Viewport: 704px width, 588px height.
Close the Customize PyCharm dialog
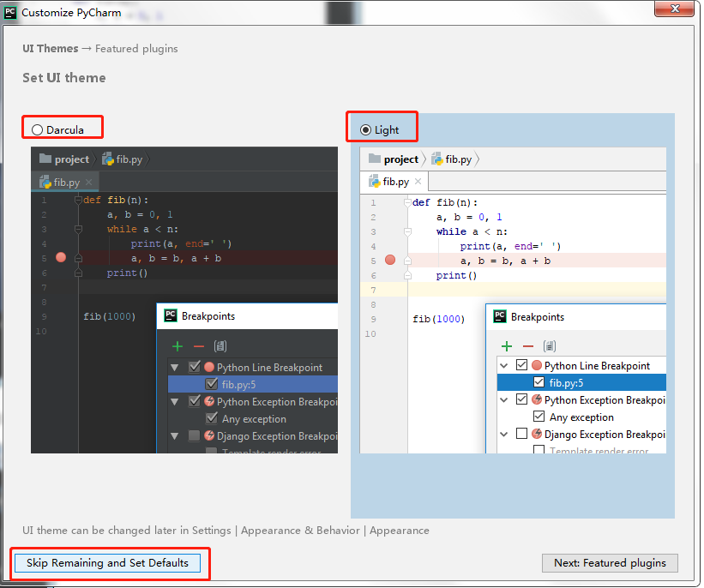coord(674,8)
